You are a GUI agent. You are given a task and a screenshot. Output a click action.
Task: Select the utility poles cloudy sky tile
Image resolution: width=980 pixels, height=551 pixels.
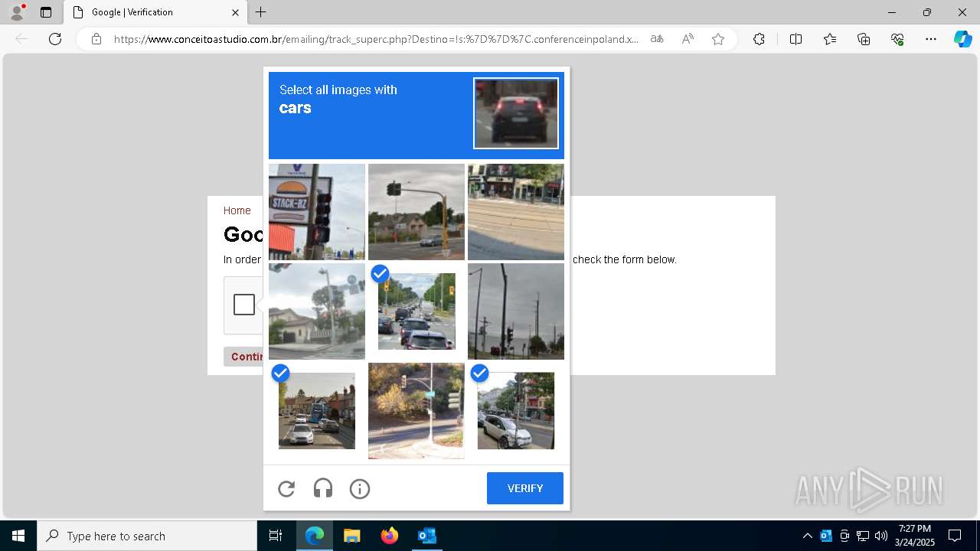tap(516, 311)
